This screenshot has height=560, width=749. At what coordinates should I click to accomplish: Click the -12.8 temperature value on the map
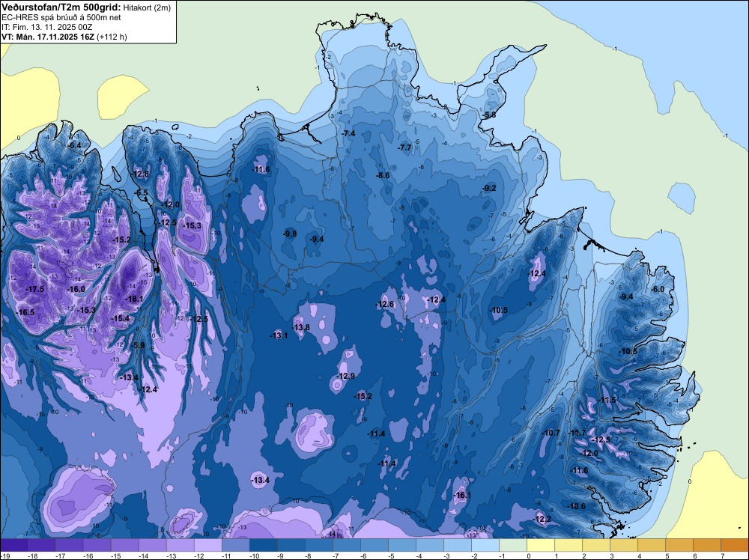pyautogui.click(x=141, y=174)
